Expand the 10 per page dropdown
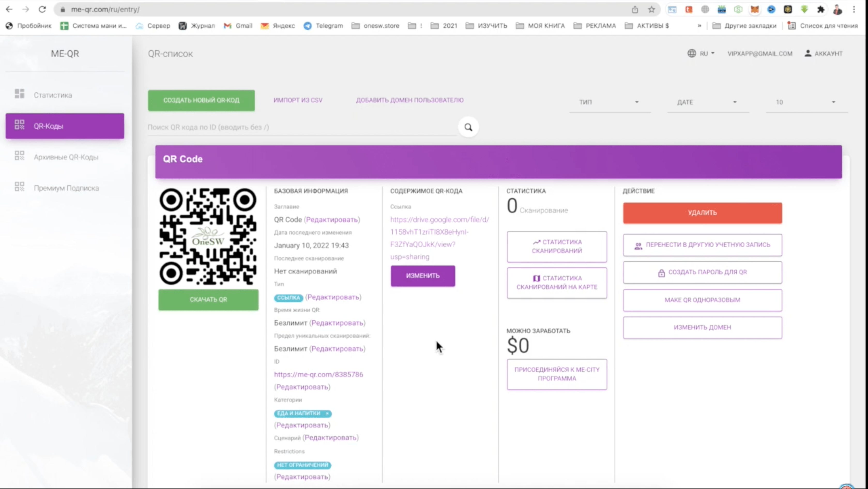Viewport: 868px width, 489px height. click(807, 102)
